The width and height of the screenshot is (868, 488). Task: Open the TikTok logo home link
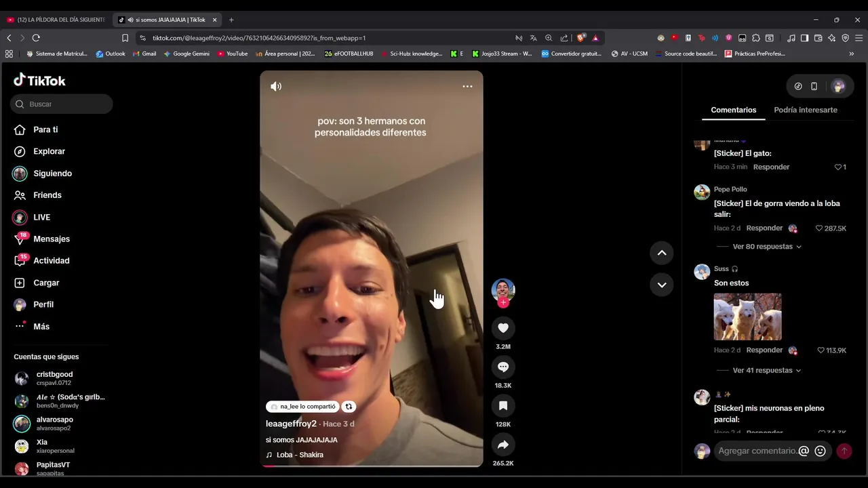coord(39,80)
